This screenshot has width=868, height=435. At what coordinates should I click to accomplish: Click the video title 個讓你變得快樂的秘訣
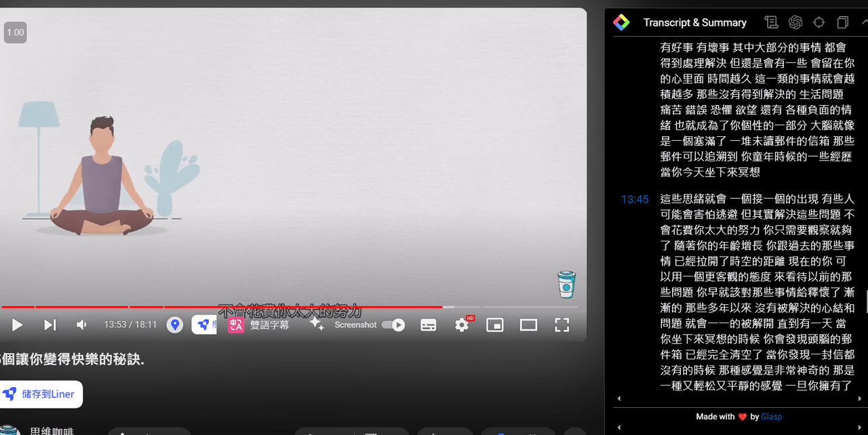pos(72,360)
